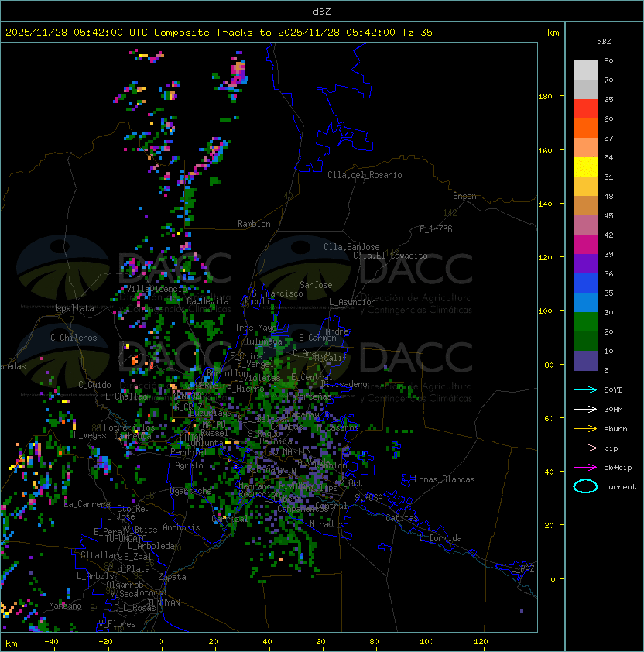Click the 39 dBZ magenta color swatch
Screen dimensions: 644x652
(585, 245)
